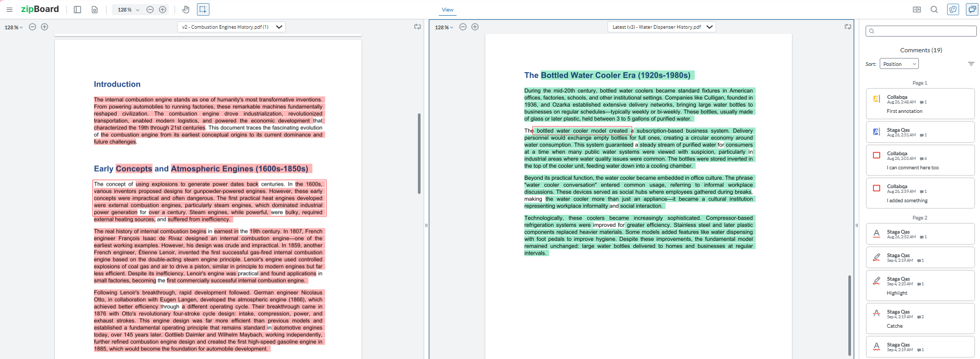980x359 pixels.
Task: Toggle the sidebar panel icon
Action: pos(77,9)
